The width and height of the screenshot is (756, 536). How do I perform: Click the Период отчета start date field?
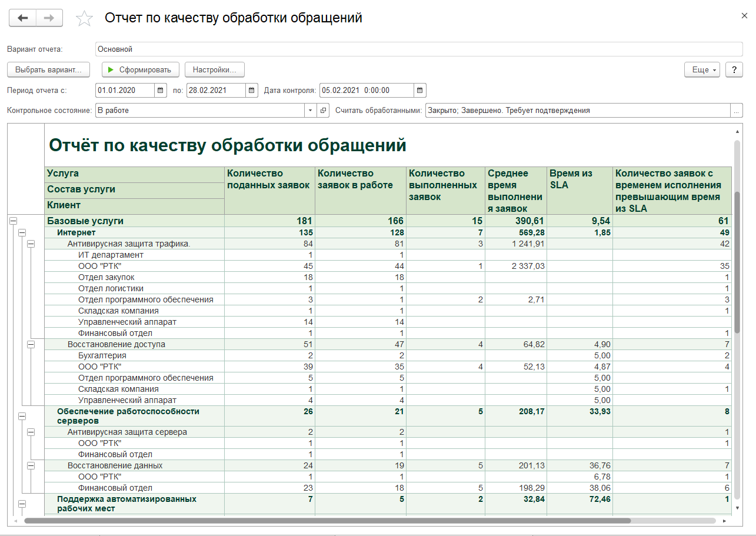(125, 91)
